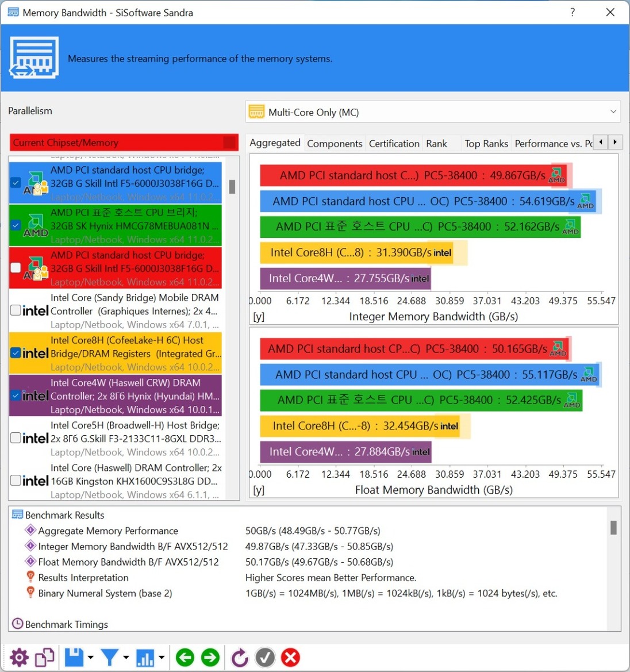Click the 50GB/s aggregate result value
The image size is (630, 672).
313,531
